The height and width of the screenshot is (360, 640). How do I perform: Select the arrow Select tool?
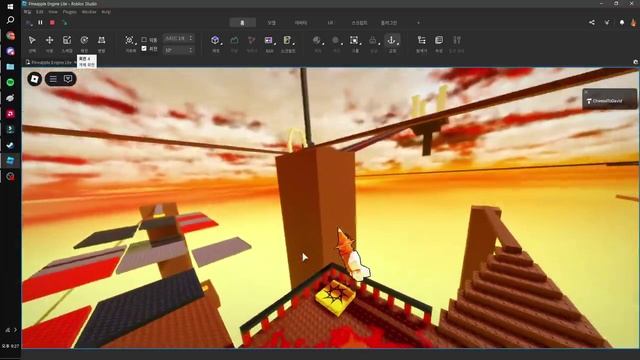coord(32,40)
